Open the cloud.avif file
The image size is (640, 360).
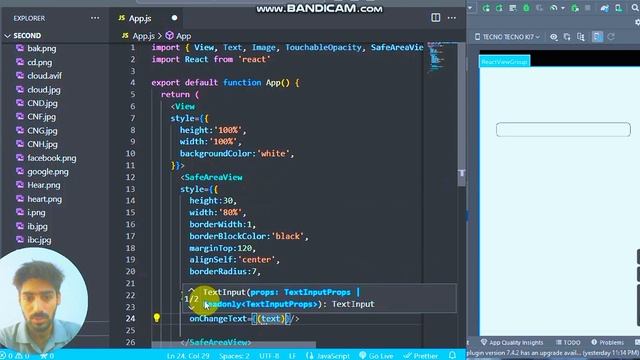tap(44, 76)
